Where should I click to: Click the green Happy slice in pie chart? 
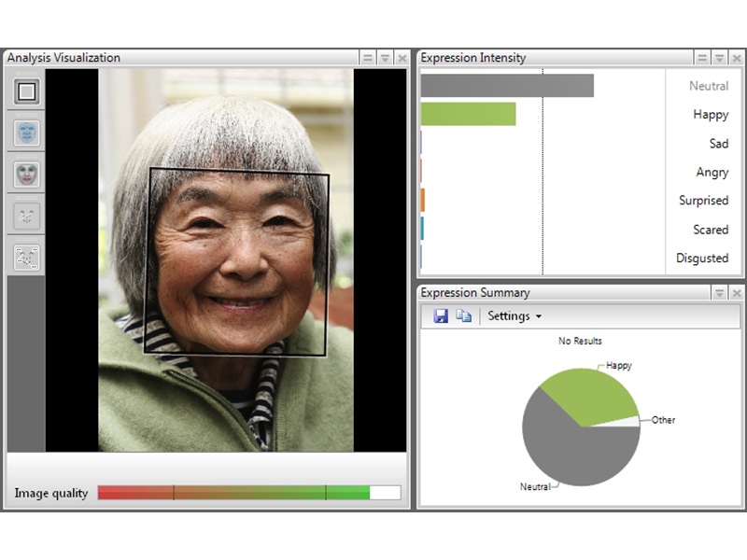584,397
